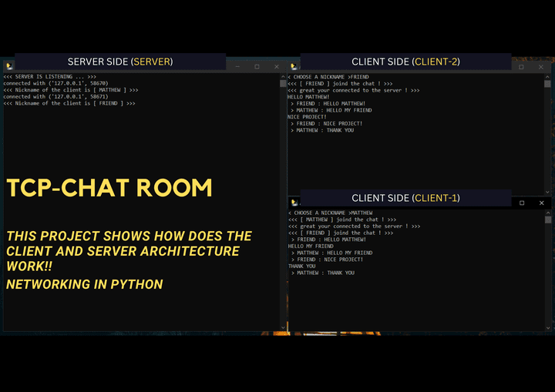Click the Client-1 scrollbar thumb
The image size is (555, 392).
(x=548, y=219)
